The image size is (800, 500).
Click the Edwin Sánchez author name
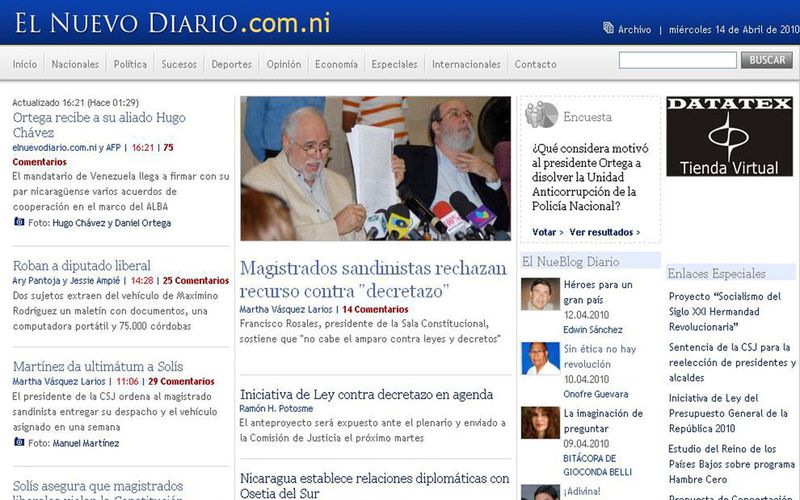coord(593,330)
